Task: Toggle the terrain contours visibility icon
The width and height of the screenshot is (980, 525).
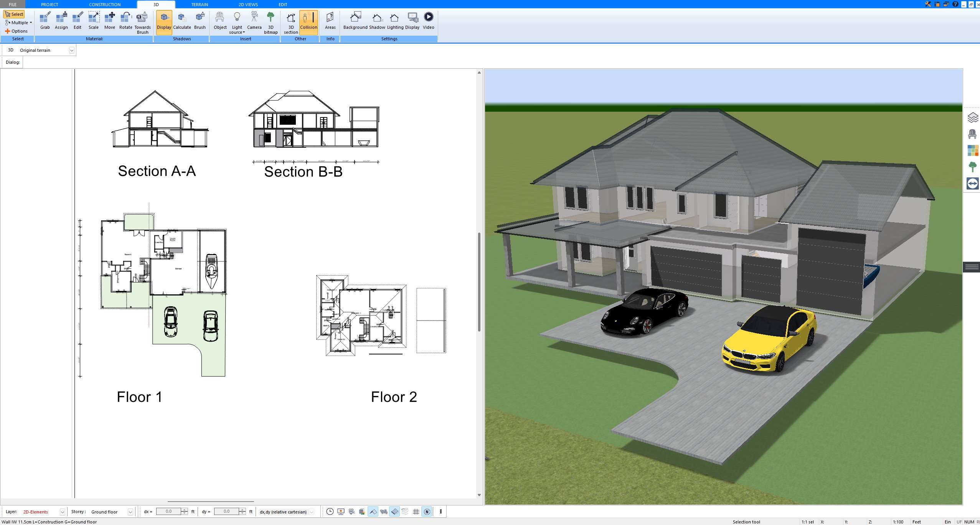Action: [405, 512]
